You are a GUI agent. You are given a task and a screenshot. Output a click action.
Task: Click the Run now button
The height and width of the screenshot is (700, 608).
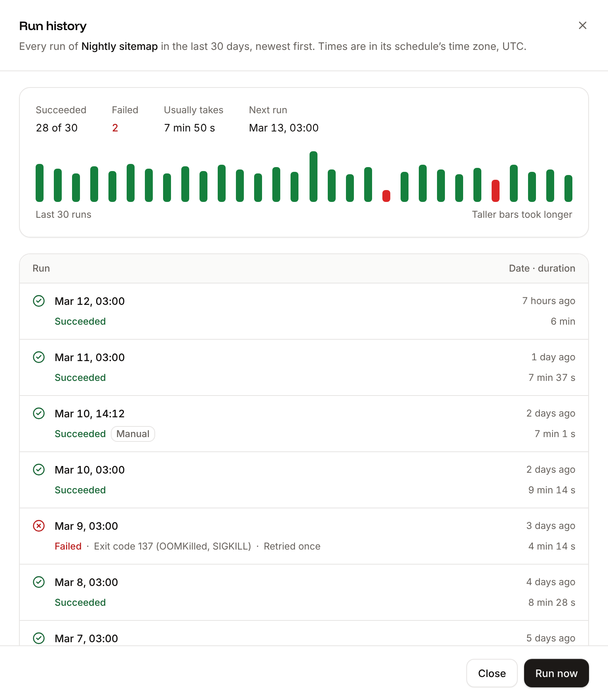[x=556, y=673]
